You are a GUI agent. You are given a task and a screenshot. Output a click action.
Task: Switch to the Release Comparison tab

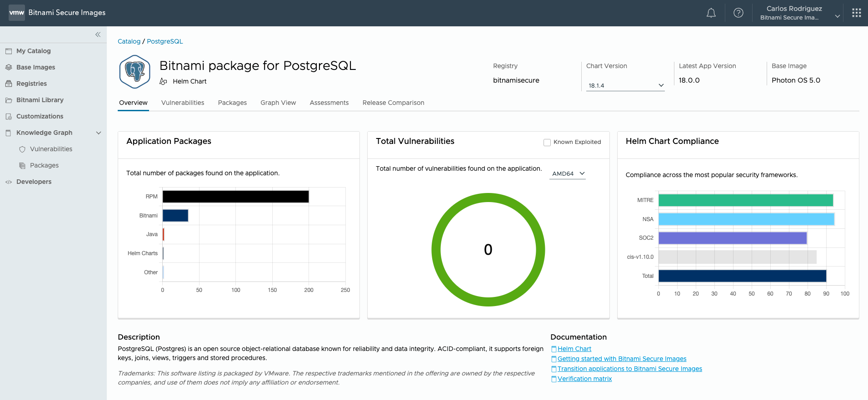[x=393, y=103]
